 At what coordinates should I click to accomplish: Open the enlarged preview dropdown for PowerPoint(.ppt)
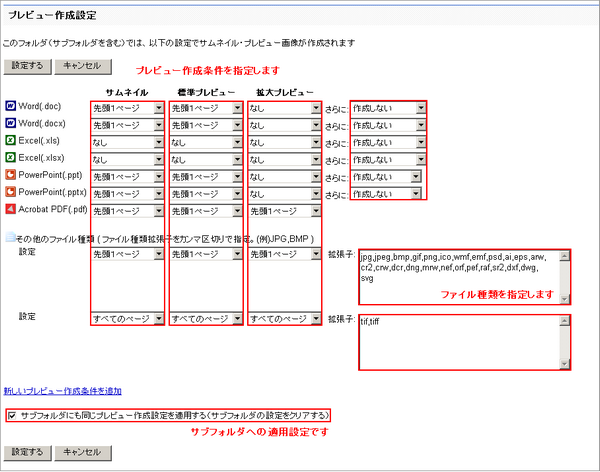tap(284, 177)
